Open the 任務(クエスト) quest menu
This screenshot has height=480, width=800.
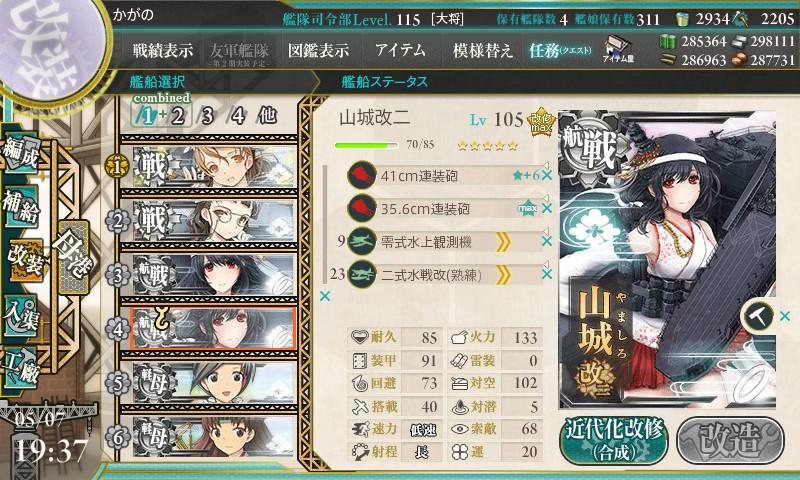[560, 50]
